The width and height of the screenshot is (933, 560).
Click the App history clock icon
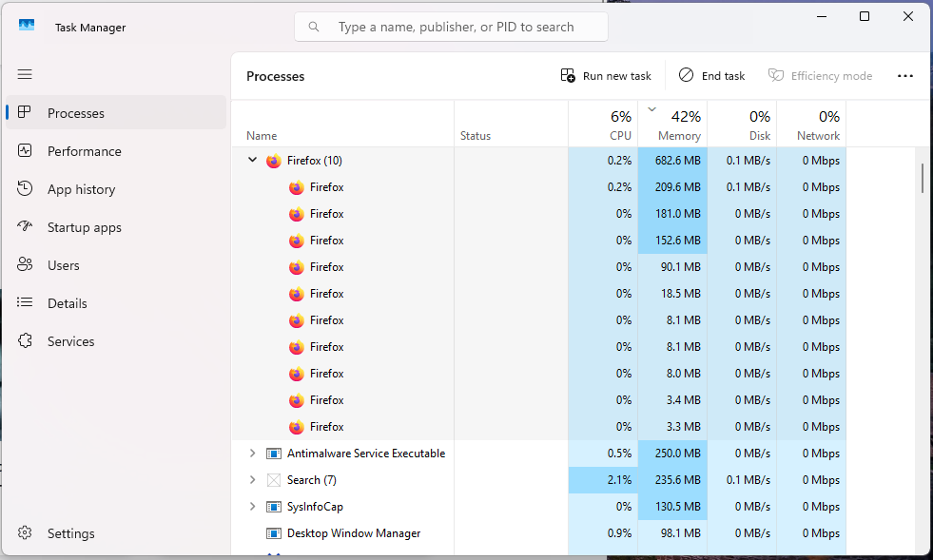tap(25, 188)
